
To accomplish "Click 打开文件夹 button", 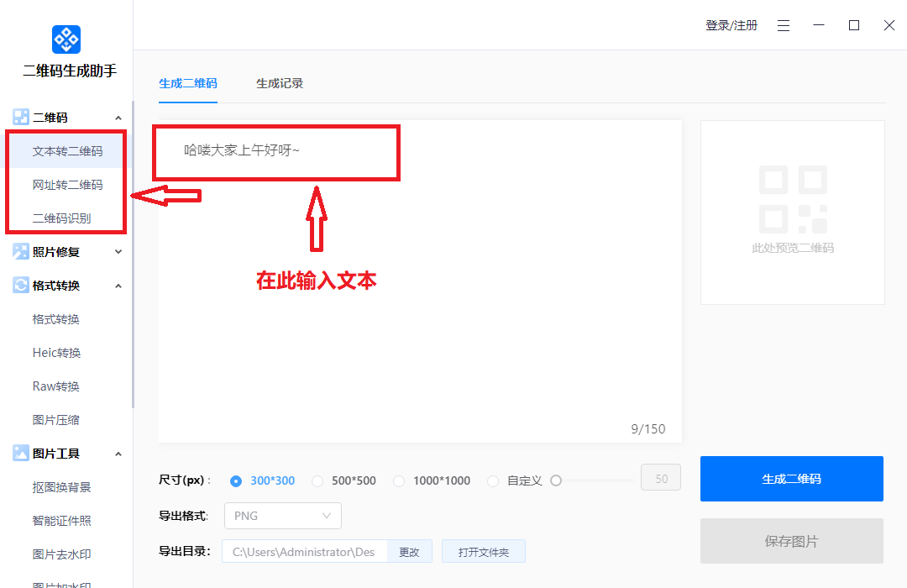I will click(483, 552).
